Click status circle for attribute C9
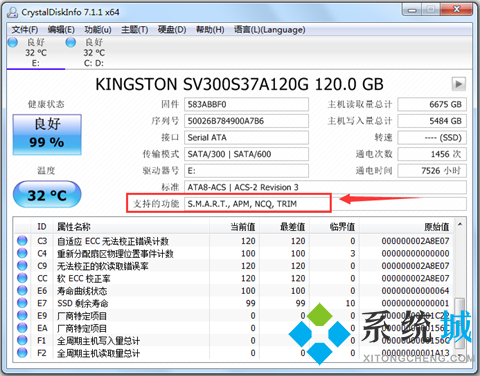Screen dimensions: 480x376 pos(22,266)
